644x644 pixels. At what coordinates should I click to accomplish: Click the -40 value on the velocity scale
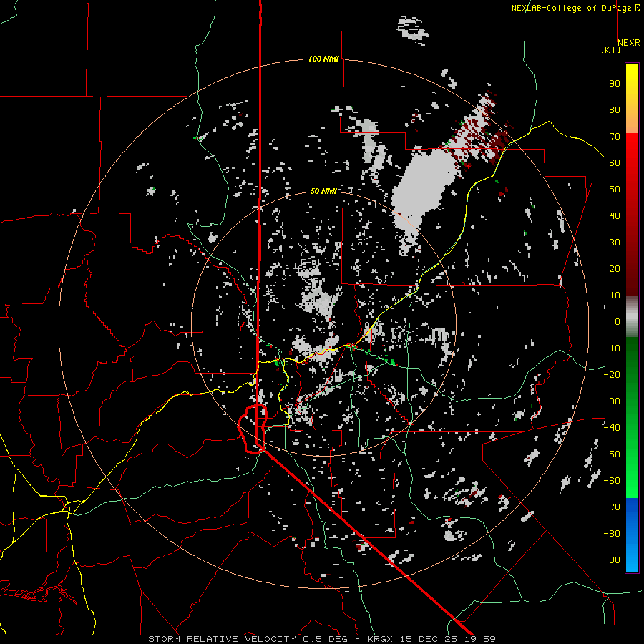(x=612, y=428)
